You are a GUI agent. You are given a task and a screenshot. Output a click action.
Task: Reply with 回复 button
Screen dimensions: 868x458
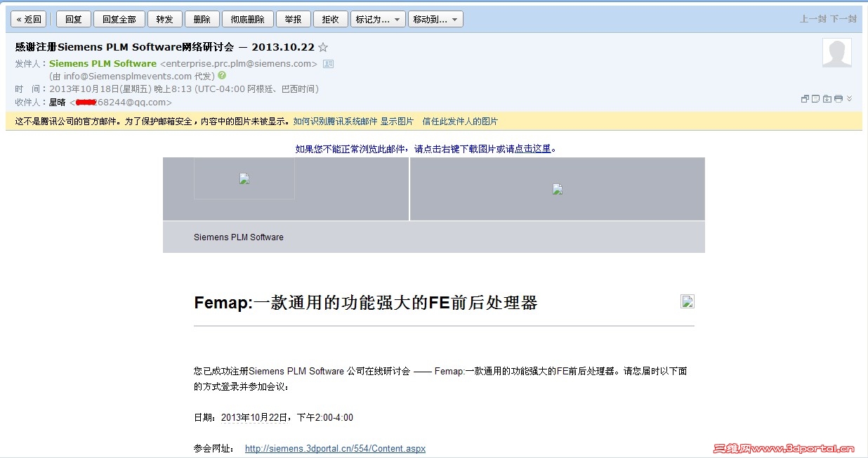74,20
